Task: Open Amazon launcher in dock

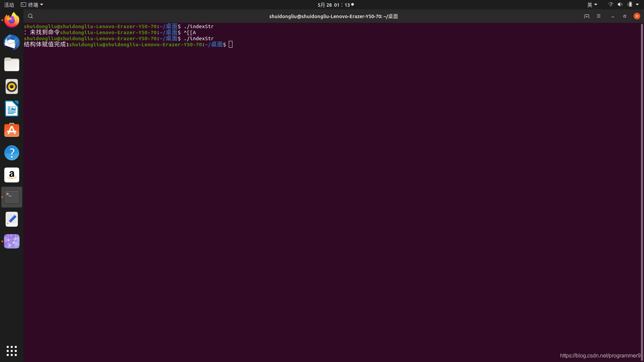Action: 12,175
